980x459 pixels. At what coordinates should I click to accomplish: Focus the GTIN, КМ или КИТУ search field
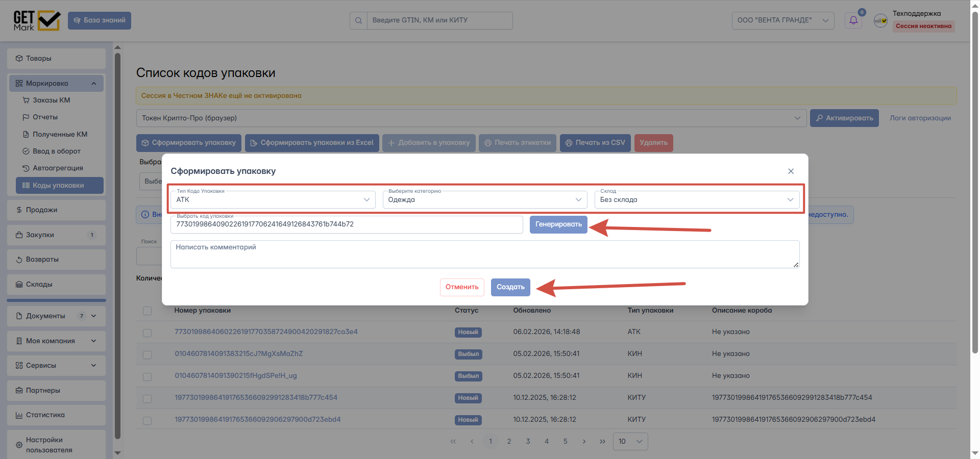(x=439, y=20)
